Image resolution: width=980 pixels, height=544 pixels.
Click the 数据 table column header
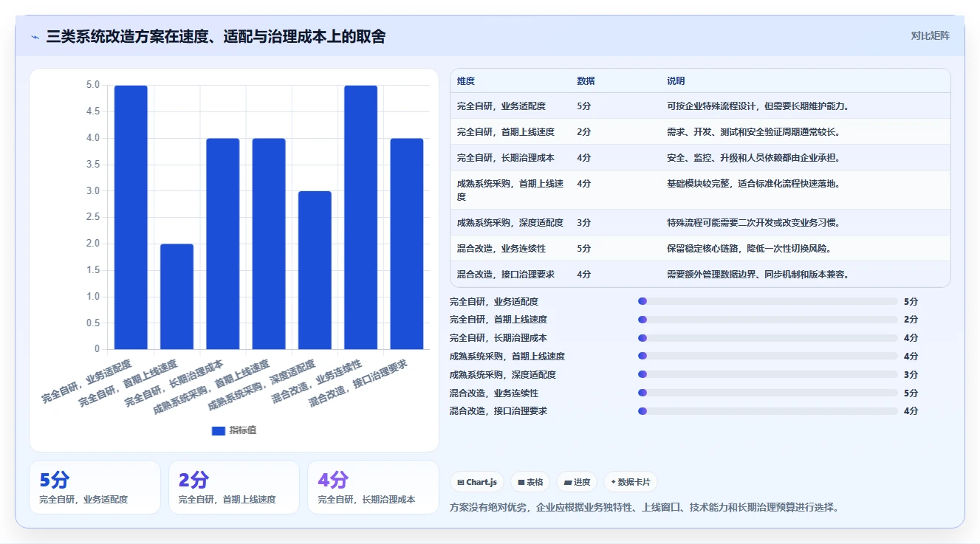(x=586, y=81)
